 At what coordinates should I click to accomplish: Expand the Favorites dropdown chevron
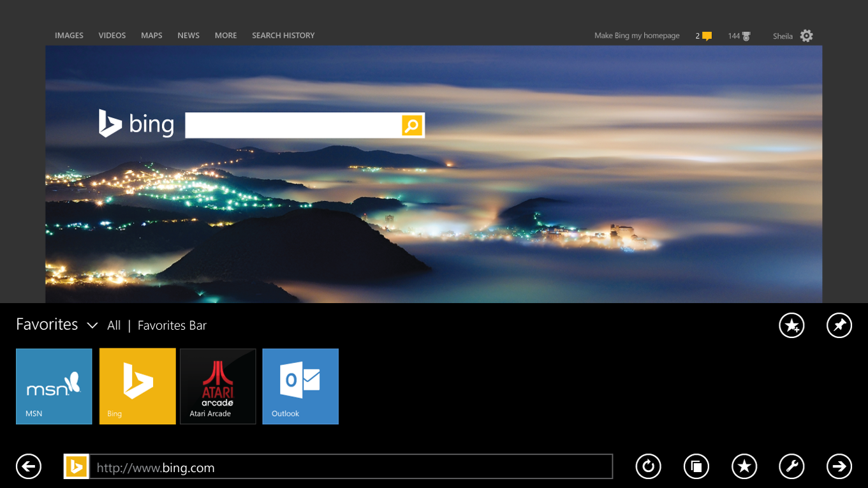click(x=92, y=325)
